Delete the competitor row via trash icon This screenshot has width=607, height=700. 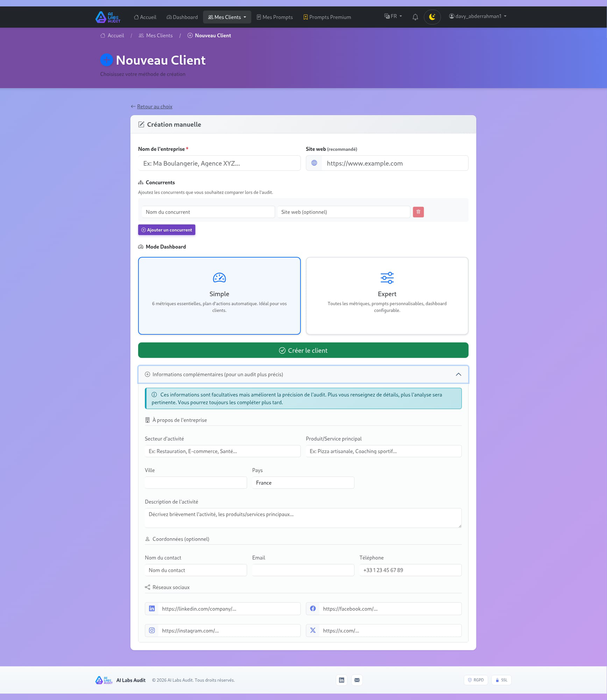(418, 212)
